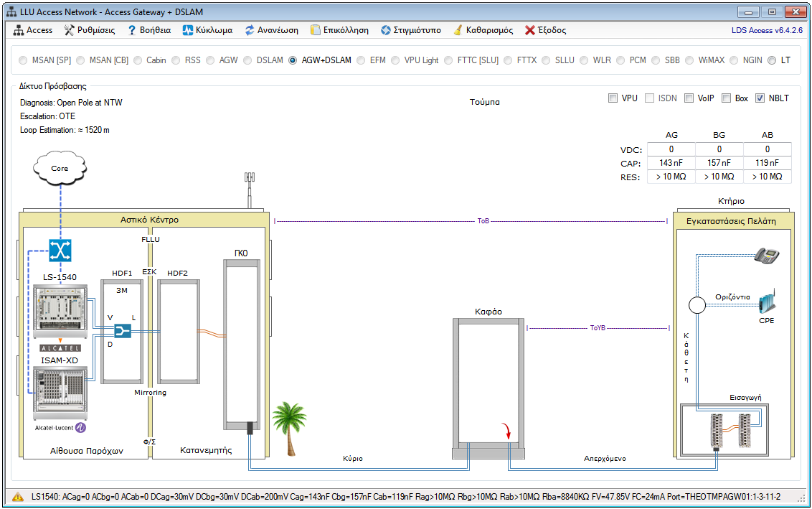This screenshot has height=509, width=812.
Task: Click the Έξοδος exit button
Action: [x=546, y=30]
